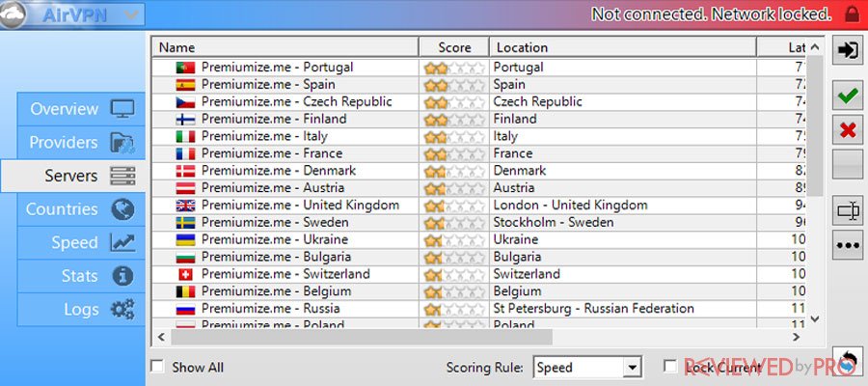This screenshot has height=386, width=868.
Task: Click the three dots more options icon
Action: pyautogui.click(x=847, y=245)
